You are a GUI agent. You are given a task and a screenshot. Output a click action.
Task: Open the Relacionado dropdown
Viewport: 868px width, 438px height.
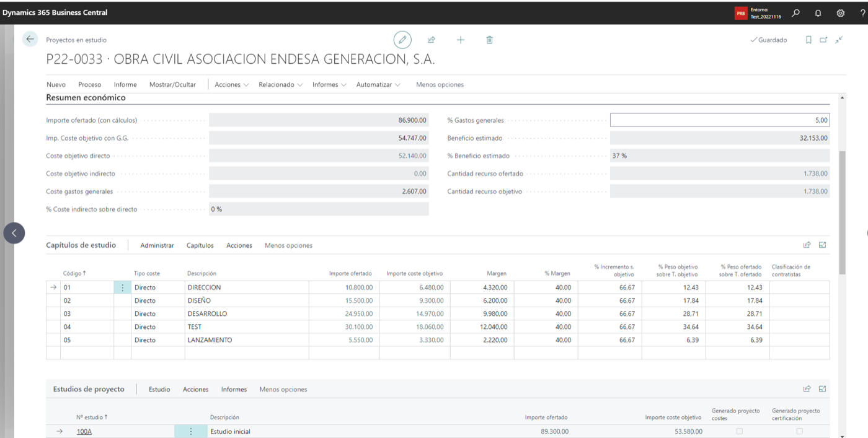click(281, 85)
